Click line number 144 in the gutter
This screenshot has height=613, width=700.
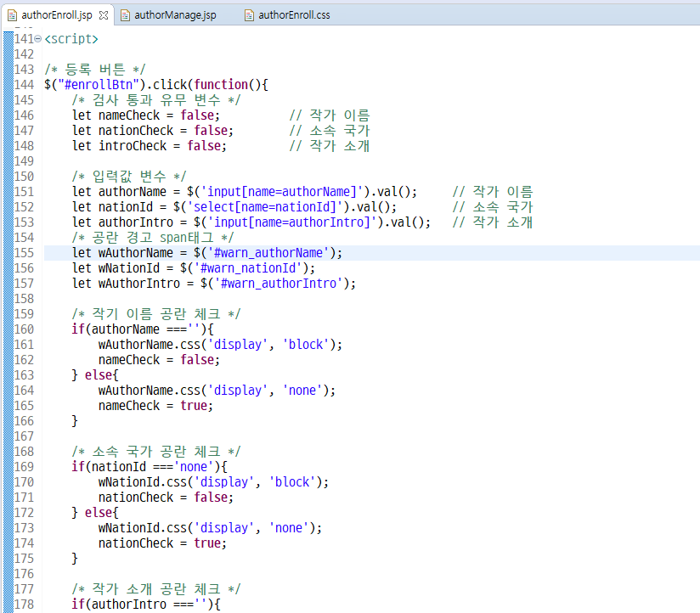coord(24,85)
